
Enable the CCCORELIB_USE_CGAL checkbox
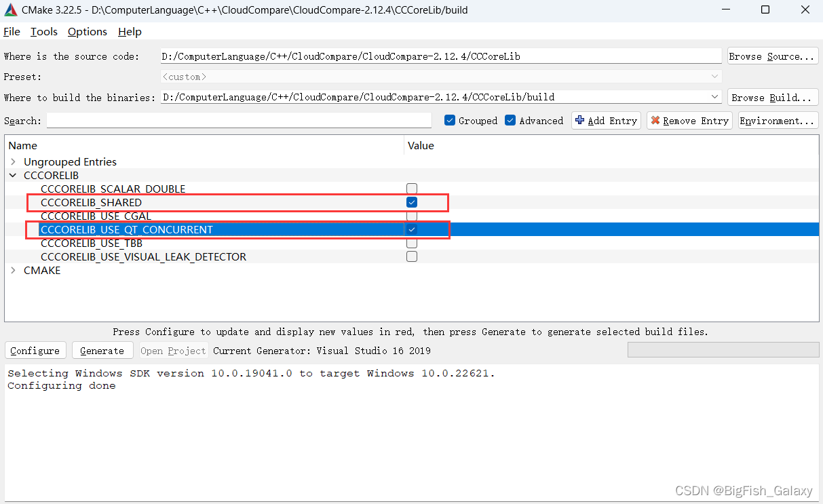pos(412,216)
